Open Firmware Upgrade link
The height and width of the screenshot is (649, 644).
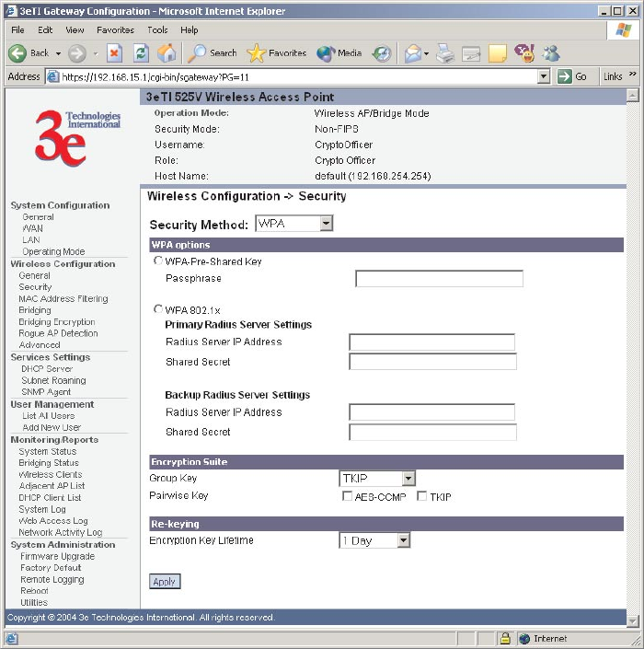tap(57, 556)
